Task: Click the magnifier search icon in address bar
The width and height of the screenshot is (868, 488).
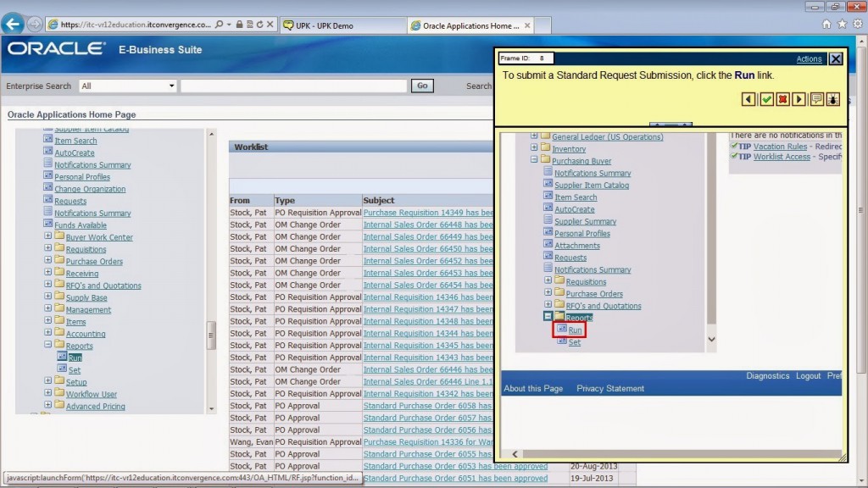Action: pyautogui.click(x=220, y=25)
